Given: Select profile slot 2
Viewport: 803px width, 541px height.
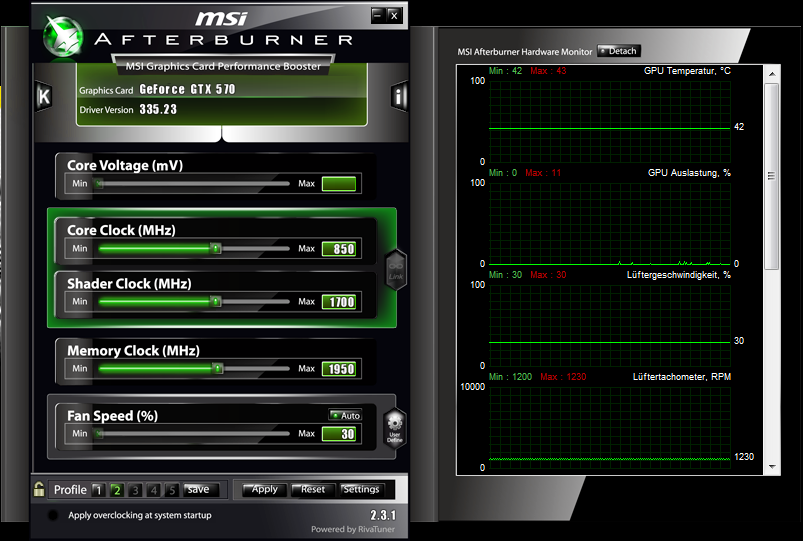Looking at the screenshot, I should click(117, 490).
